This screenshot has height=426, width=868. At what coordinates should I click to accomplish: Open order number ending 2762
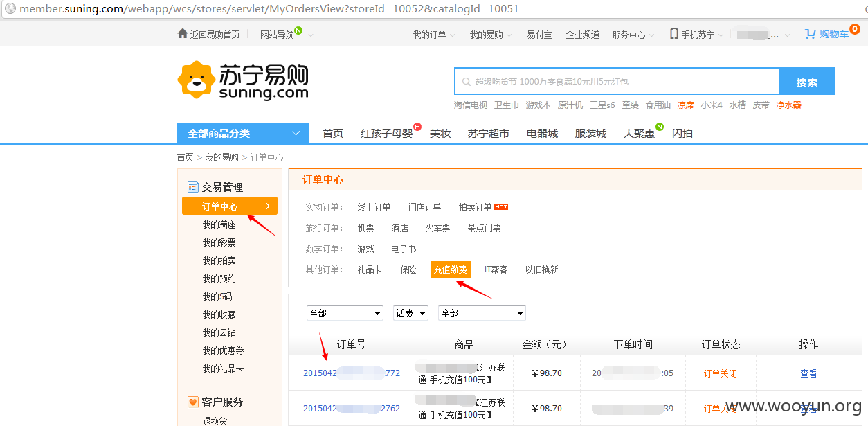pos(352,408)
